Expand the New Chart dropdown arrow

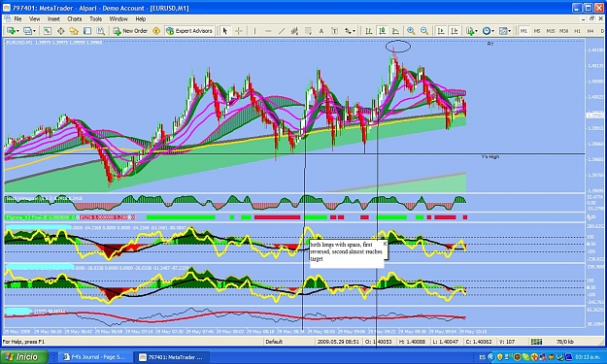point(17,31)
